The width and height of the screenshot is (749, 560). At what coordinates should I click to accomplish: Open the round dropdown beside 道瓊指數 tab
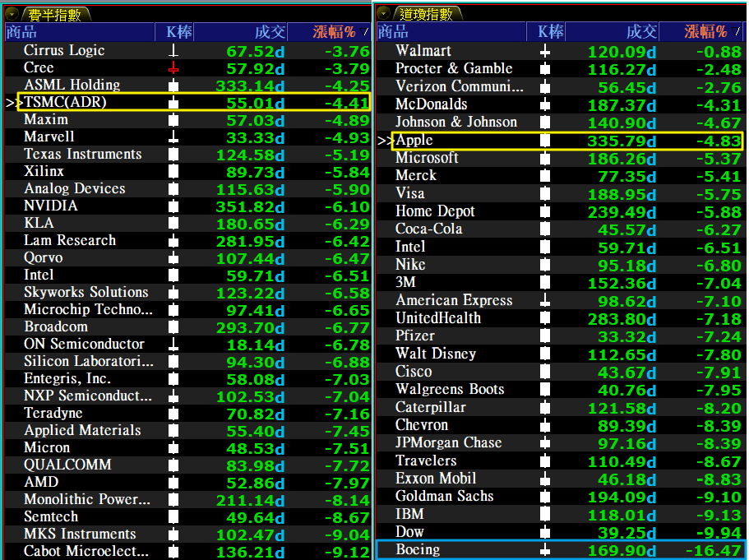tap(383, 13)
